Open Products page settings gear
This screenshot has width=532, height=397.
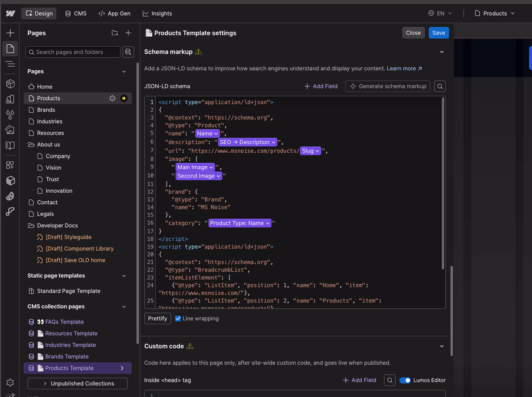click(x=112, y=98)
